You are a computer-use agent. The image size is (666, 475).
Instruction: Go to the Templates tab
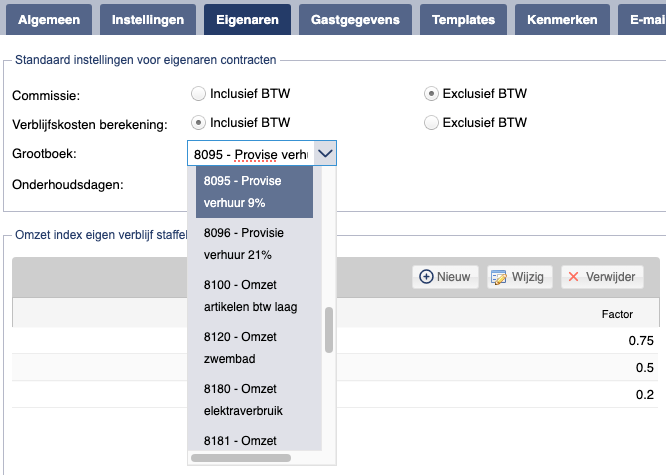463,20
